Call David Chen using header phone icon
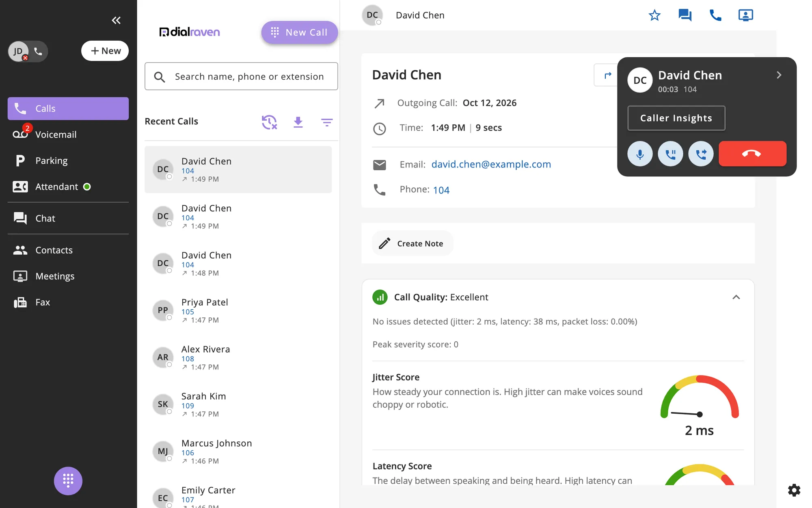The image size is (812, 508). click(715, 15)
